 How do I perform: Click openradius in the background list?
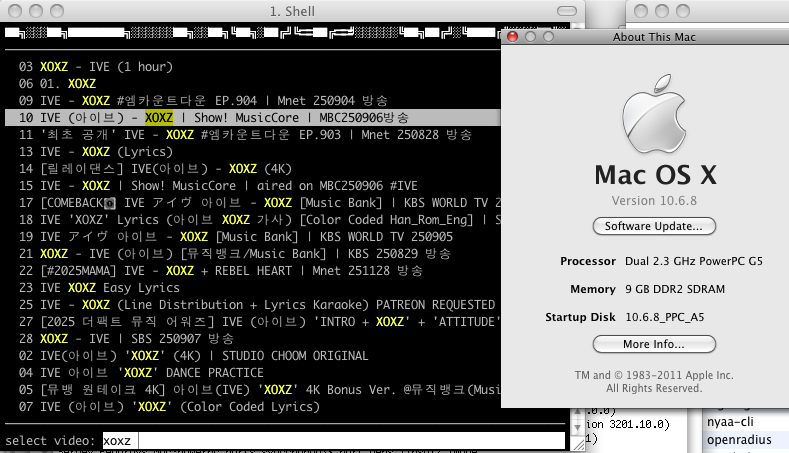click(739, 440)
